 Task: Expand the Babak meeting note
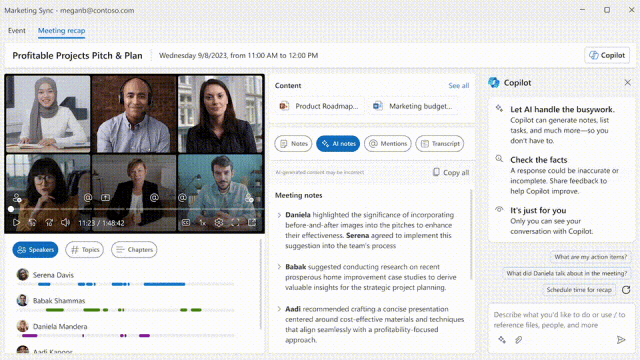click(x=280, y=267)
